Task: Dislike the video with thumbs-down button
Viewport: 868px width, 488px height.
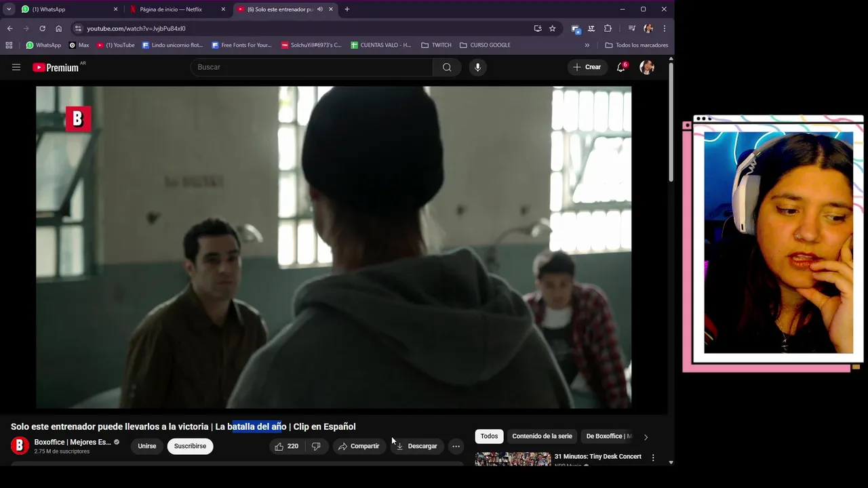Action: [x=316, y=446]
